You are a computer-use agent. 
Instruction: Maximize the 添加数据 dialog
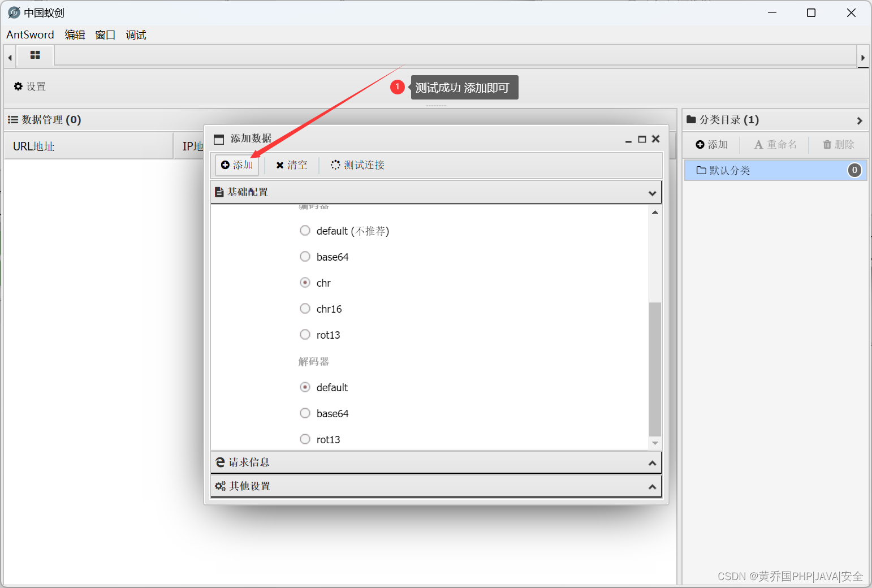(642, 139)
